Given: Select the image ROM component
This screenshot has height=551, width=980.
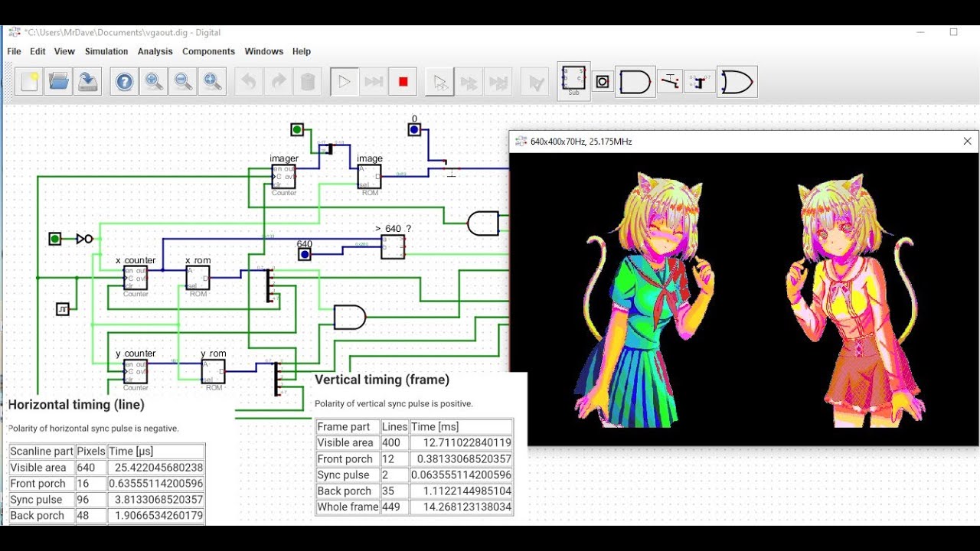Looking at the screenshot, I should point(370,177).
